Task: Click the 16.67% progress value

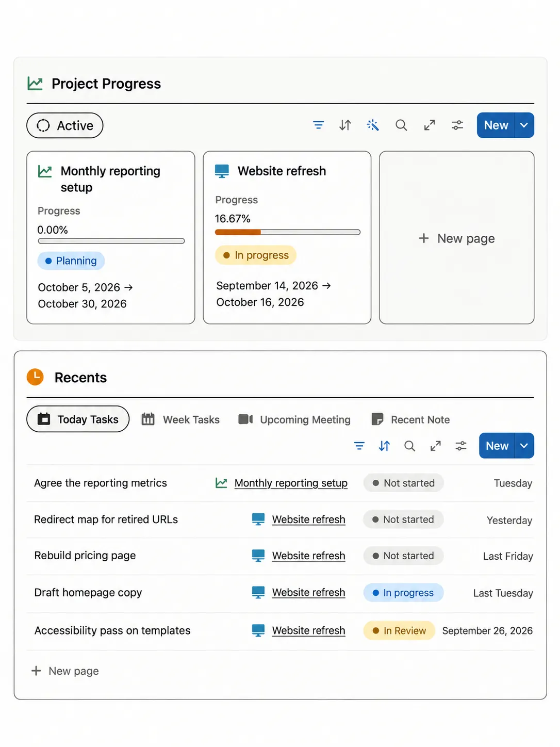Action: click(233, 219)
